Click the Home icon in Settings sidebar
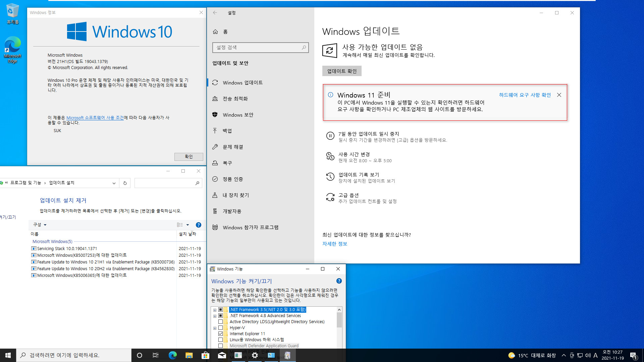 (x=215, y=32)
